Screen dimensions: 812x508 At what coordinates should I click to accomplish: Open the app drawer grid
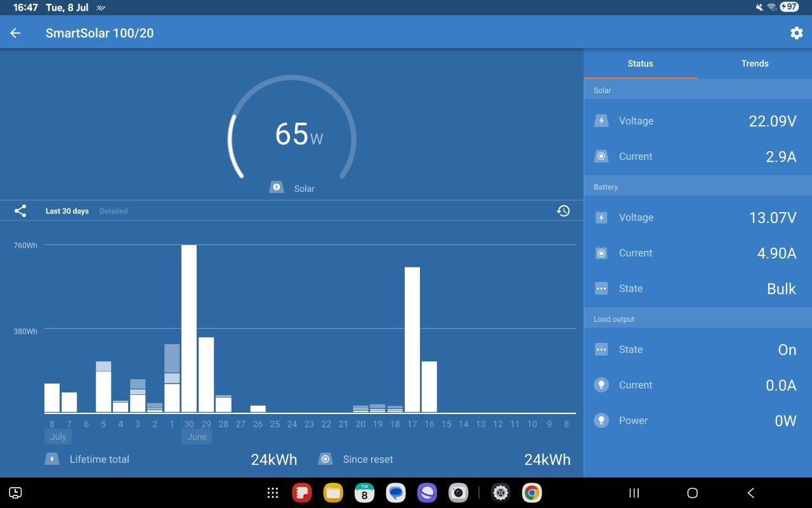click(x=273, y=493)
